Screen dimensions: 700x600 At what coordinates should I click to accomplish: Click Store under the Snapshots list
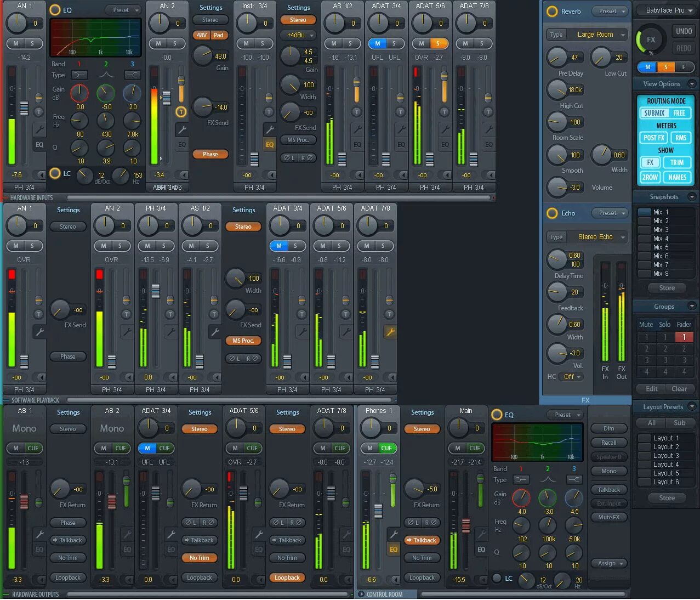click(667, 288)
